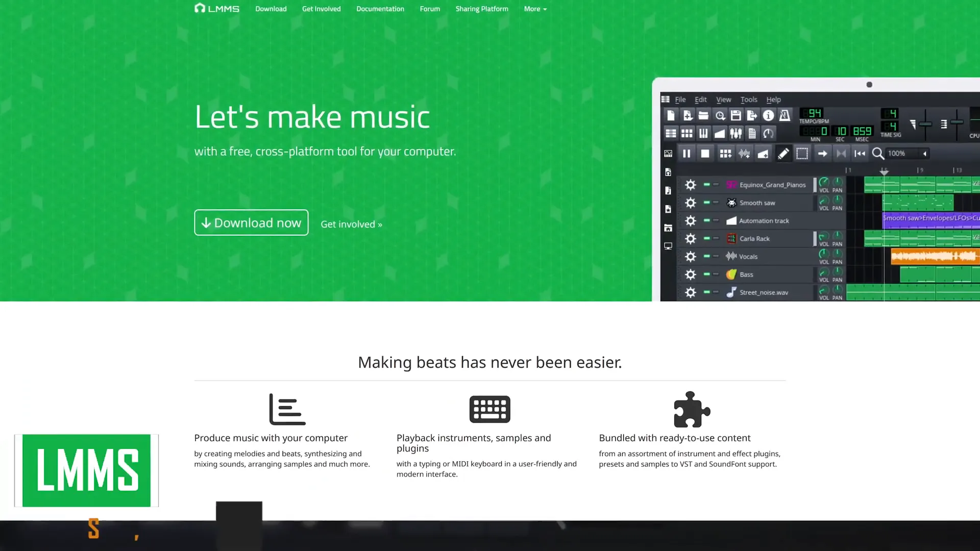Click the skip-back to start icon

click(860, 153)
